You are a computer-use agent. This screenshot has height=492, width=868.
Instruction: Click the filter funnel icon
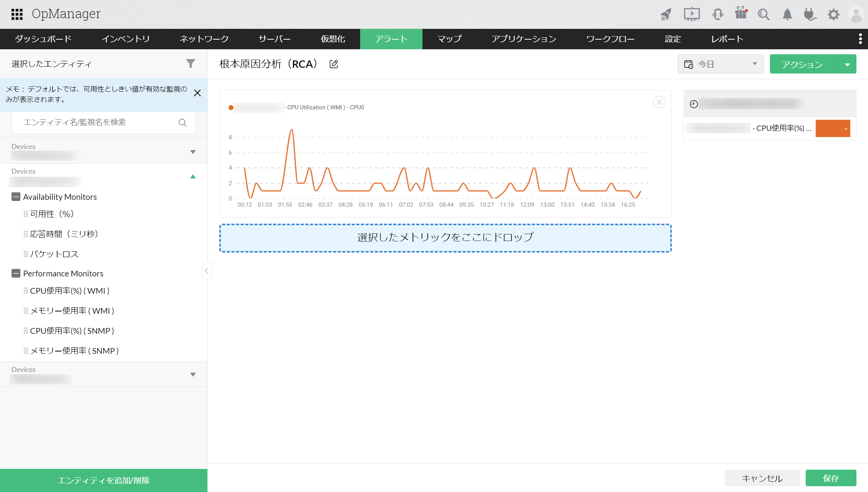[x=190, y=64]
